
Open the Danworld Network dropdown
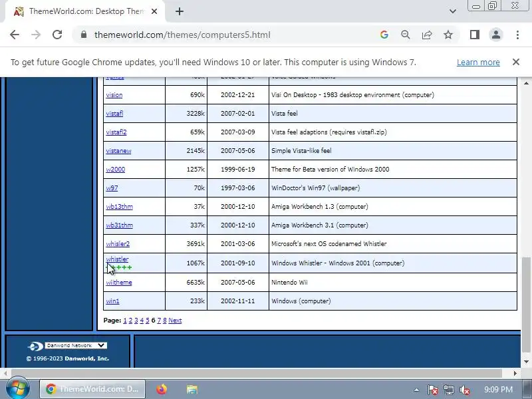click(76, 345)
